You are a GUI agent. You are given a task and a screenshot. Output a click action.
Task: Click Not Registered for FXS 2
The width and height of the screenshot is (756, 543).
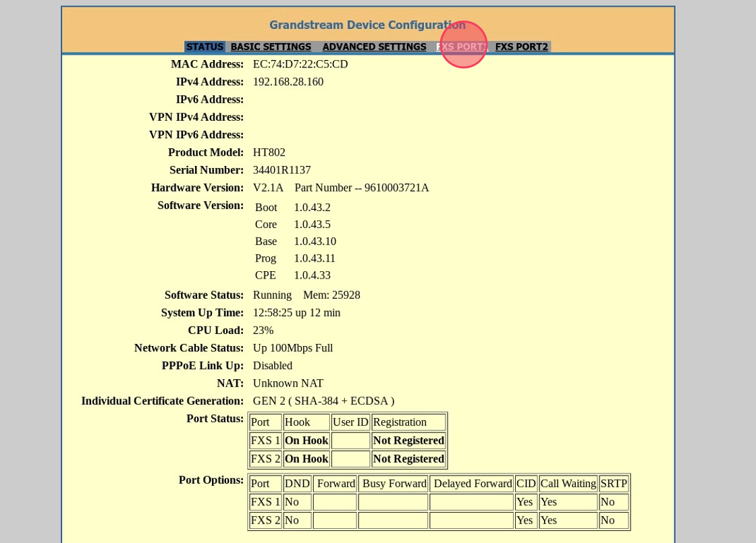click(409, 459)
